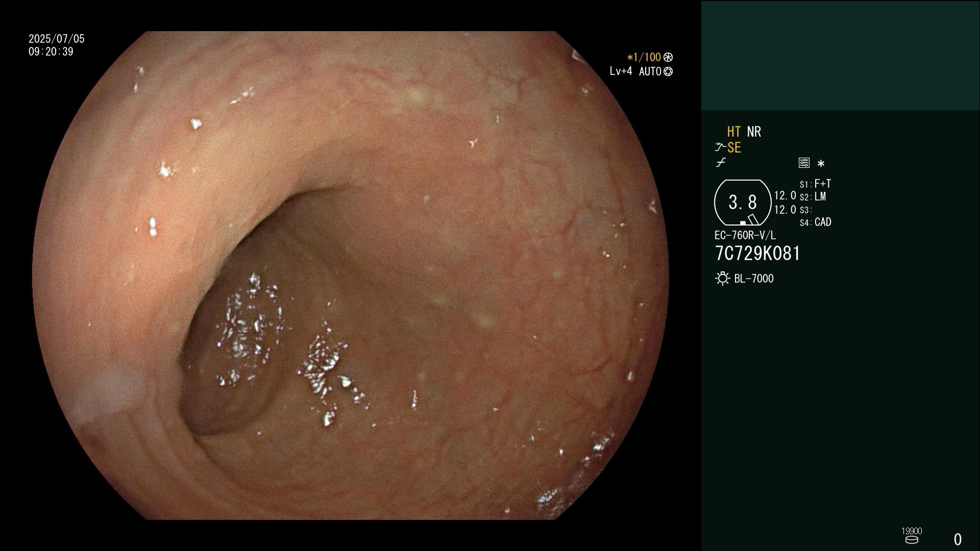Click the image counter 0 at bottom right
The image size is (980, 551).
[x=958, y=539]
